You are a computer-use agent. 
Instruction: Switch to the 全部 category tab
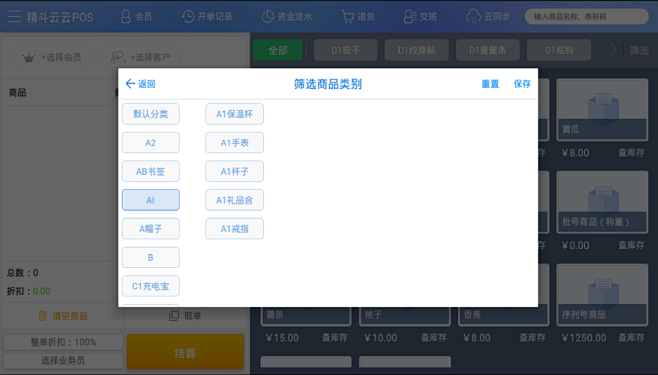(278, 50)
